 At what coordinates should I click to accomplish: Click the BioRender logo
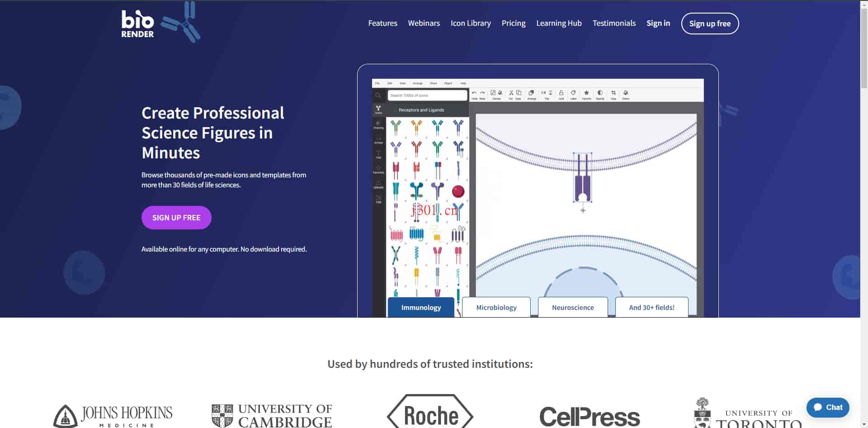pos(138,24)
